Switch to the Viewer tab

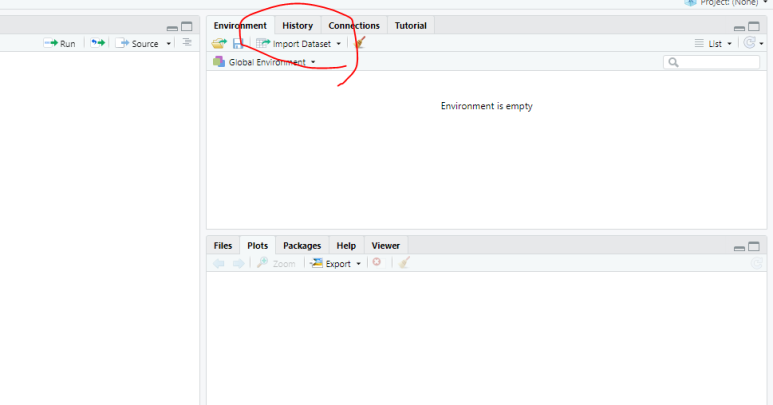point(386,245)
